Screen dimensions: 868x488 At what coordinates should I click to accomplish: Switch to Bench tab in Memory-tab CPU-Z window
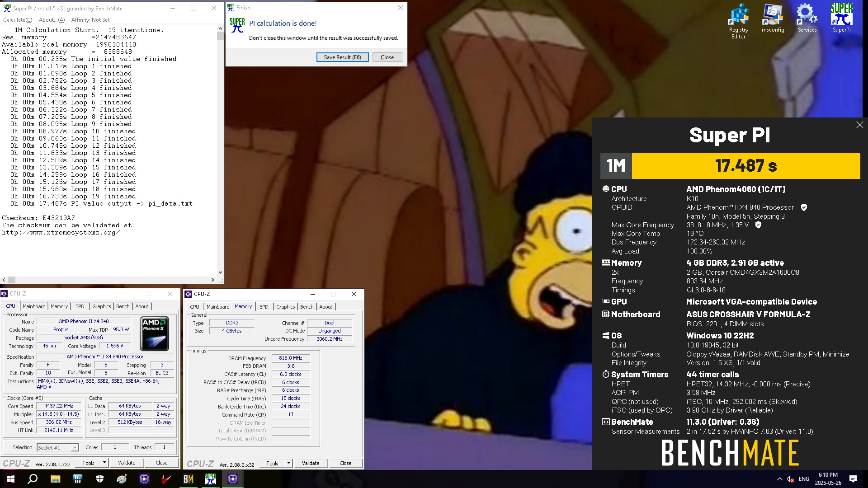coord(307,307)
